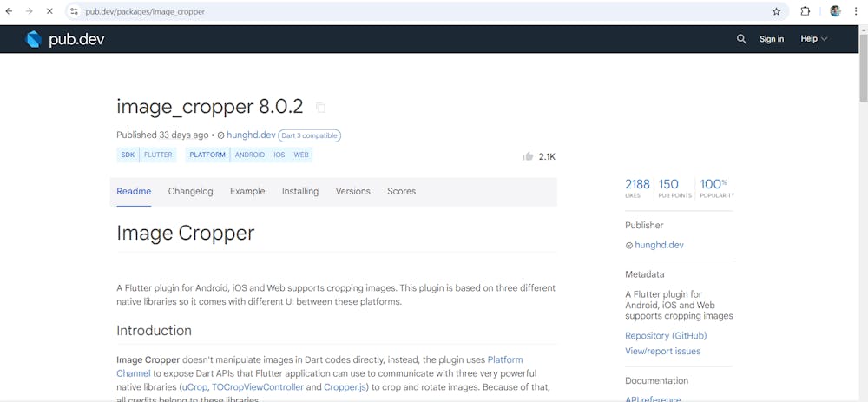
Task: Open the Scores tab
Action: 401,192
